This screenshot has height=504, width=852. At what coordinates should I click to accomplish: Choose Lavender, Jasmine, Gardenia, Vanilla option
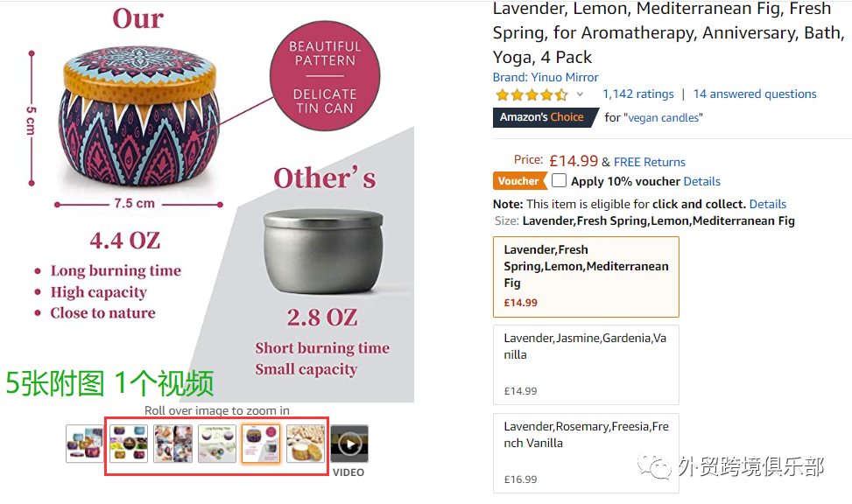point(586,364)
